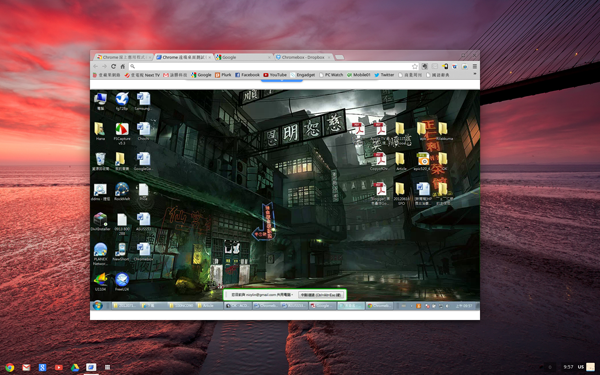Switch to the Google tab

pyautogui.click(x=244, y=57)
